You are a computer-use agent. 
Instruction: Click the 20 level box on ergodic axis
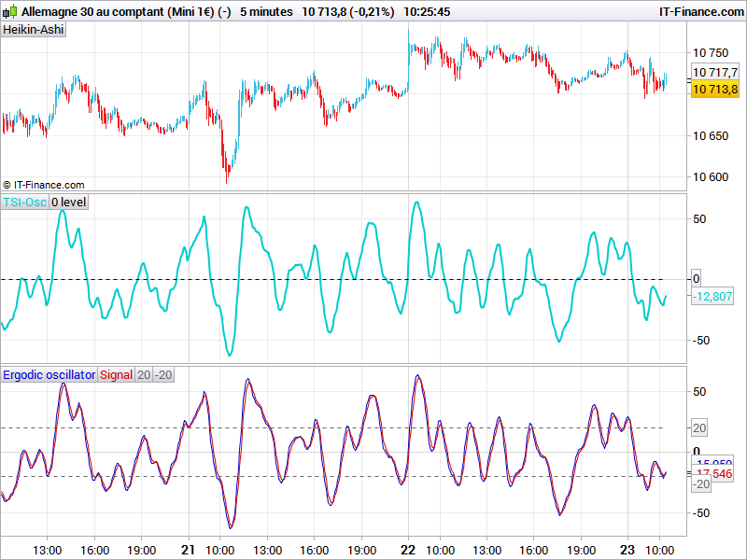pos(699,428)
